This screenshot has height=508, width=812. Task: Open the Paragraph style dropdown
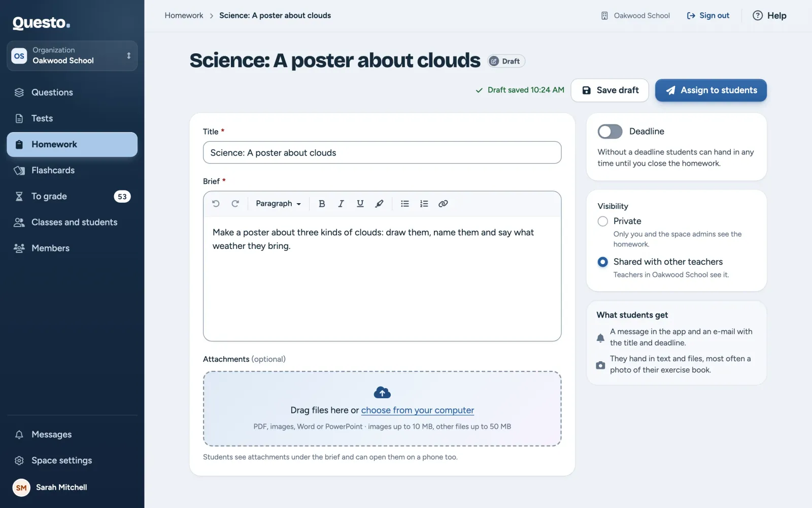click(278, 204)
